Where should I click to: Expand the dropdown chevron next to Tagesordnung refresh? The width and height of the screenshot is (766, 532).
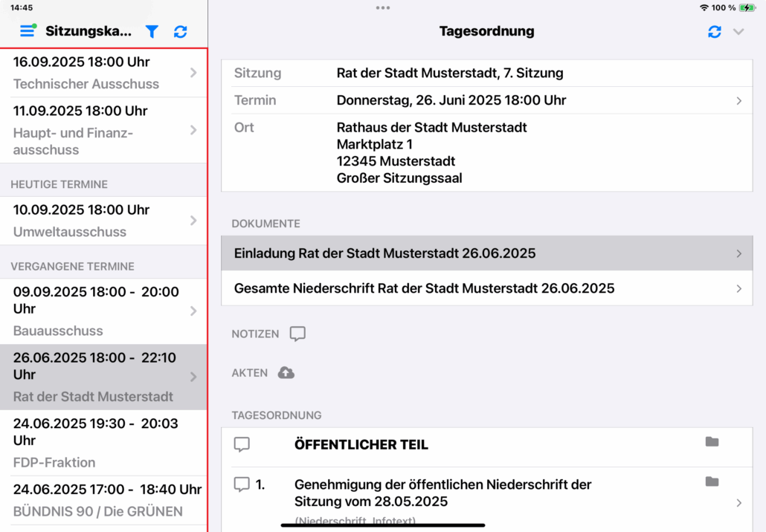pos(738,31)
